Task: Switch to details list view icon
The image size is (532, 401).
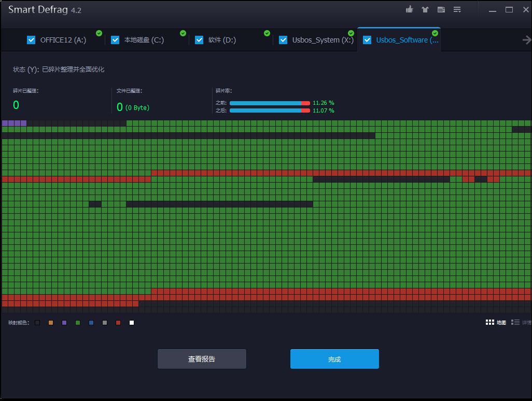Action: 515,322
